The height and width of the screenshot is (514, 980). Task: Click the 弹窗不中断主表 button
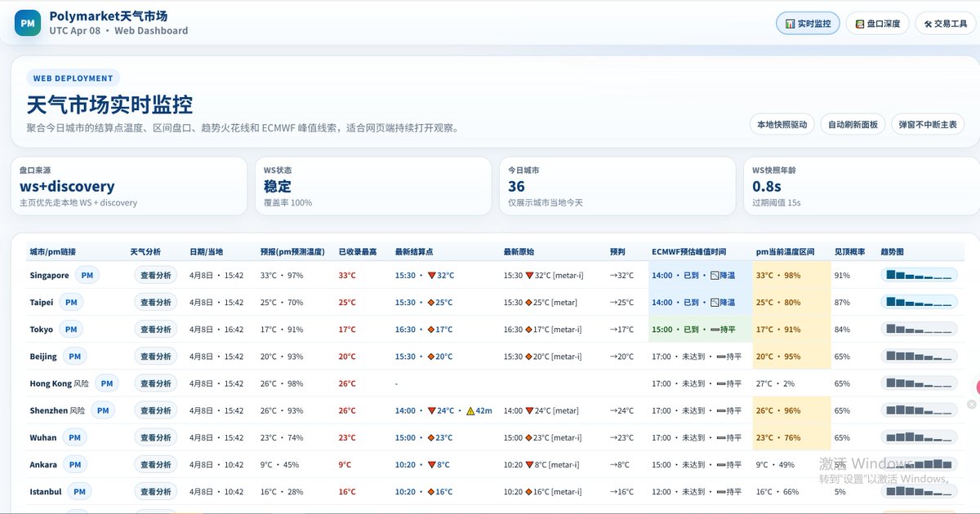(x=928, y=124)
